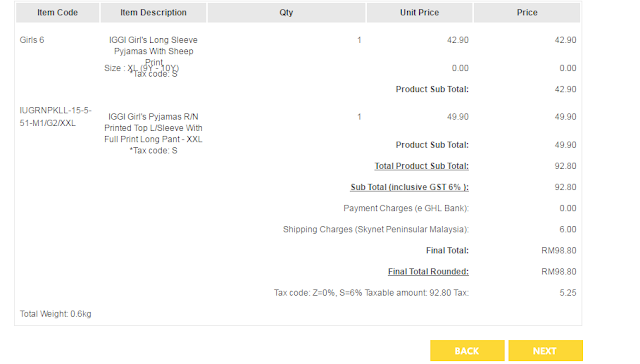Select the Item Description column header
Viewport: 640px width, 364px height.
click(x=153, y=13)
